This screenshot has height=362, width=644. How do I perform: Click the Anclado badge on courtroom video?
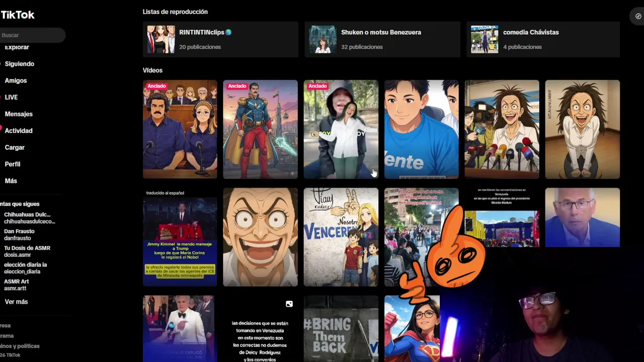click(x=156, y=86)
